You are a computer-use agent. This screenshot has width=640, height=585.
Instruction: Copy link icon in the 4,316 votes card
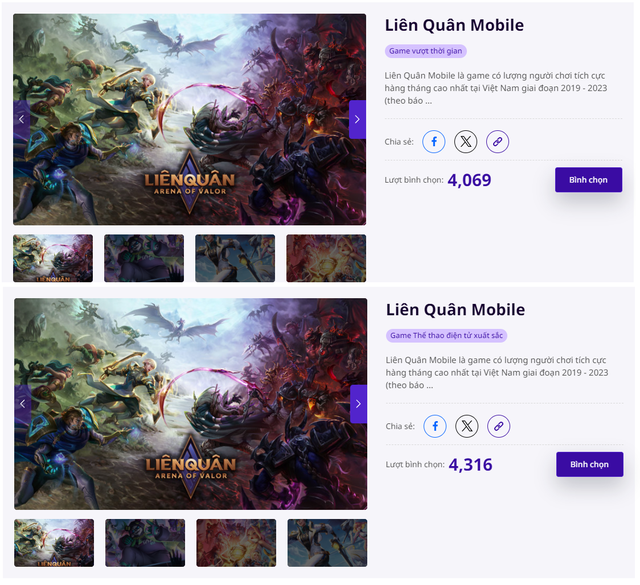click(x=499, y=426)
